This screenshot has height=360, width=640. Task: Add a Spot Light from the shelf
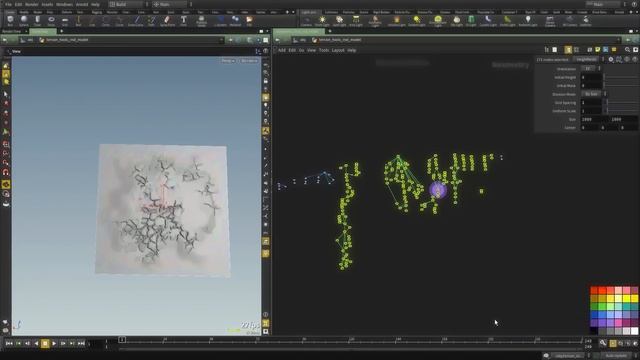[x=339, y=21]
